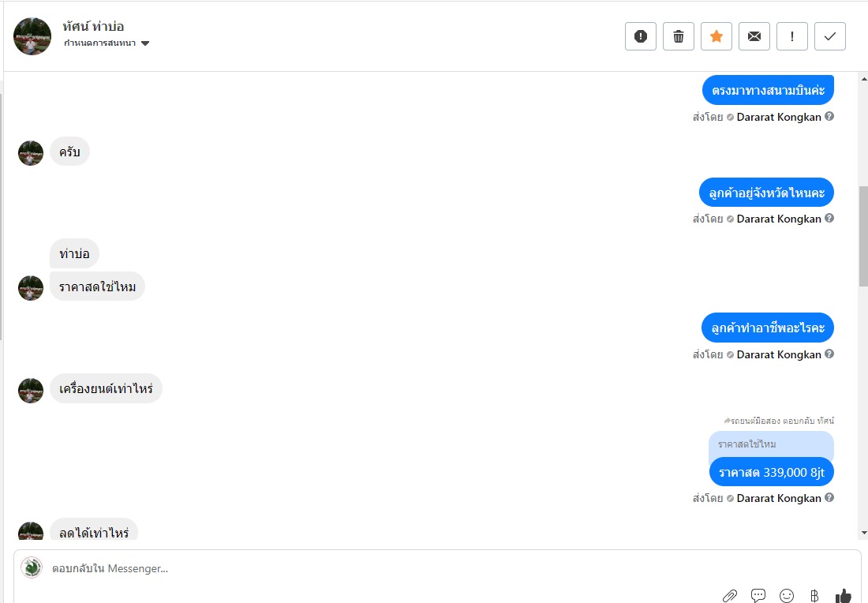Open the emoji picker smiley icon
The height and width of the screenshot is (603, 868).
click(787, 596)
